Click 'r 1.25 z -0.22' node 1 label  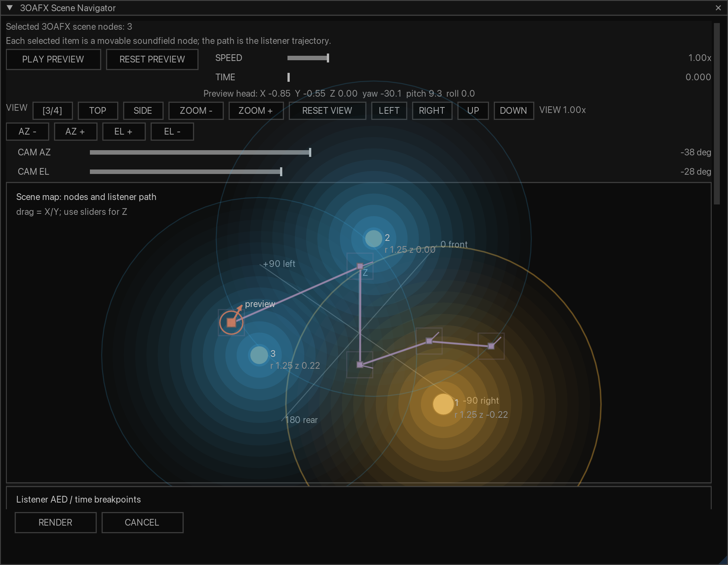(x=481, y=415)
